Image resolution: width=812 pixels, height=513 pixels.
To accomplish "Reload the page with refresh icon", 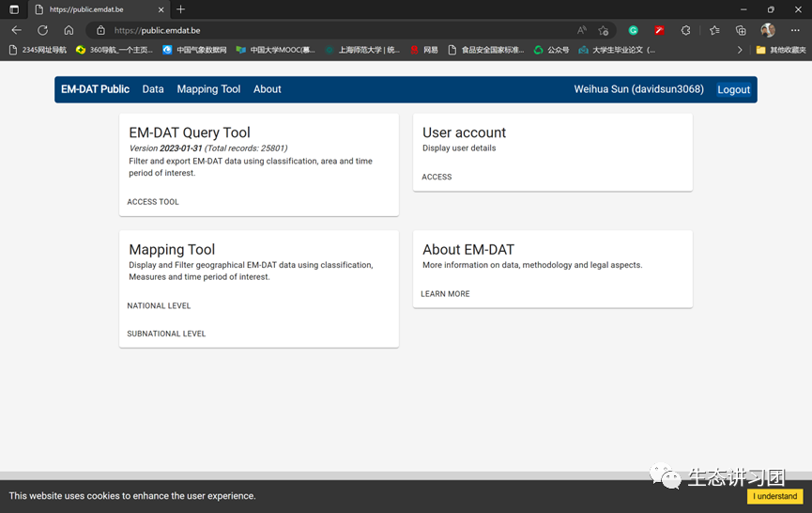I will pos(42,30).
